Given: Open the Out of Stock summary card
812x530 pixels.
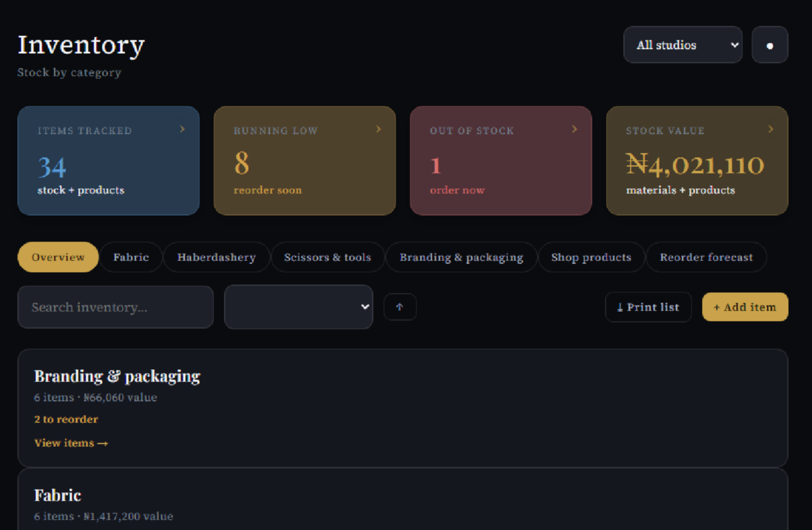Looking at the screenshot, I should [x=501, y=161].
